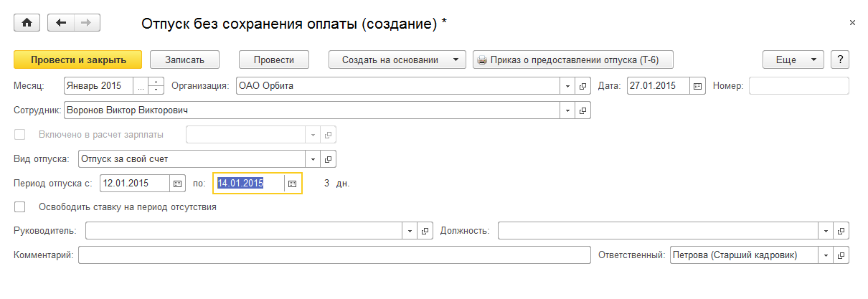
Task: Go back with the left arrow
Action: pyautogui.click(x=61, y=23)
